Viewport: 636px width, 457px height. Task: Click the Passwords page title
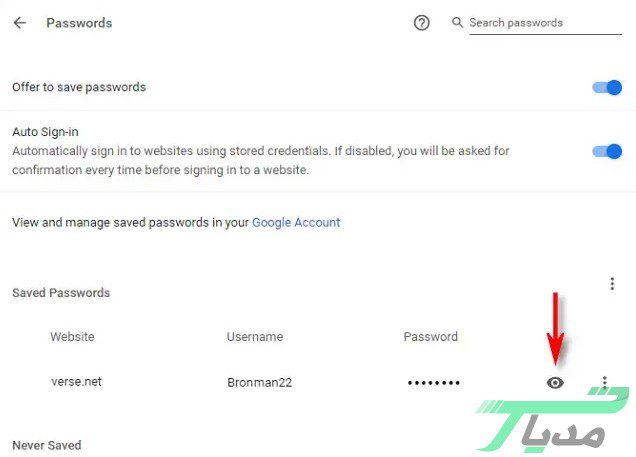tap(79, 23)
